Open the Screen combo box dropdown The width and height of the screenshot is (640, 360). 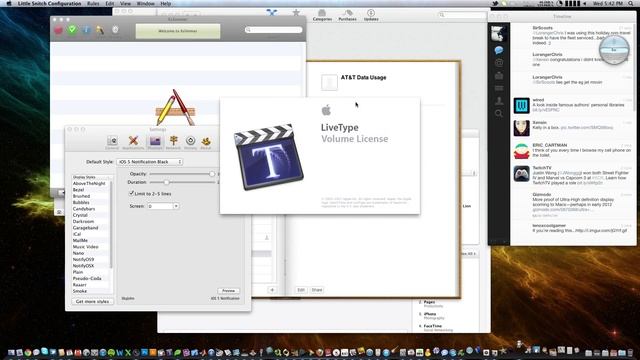pos(176,206)
